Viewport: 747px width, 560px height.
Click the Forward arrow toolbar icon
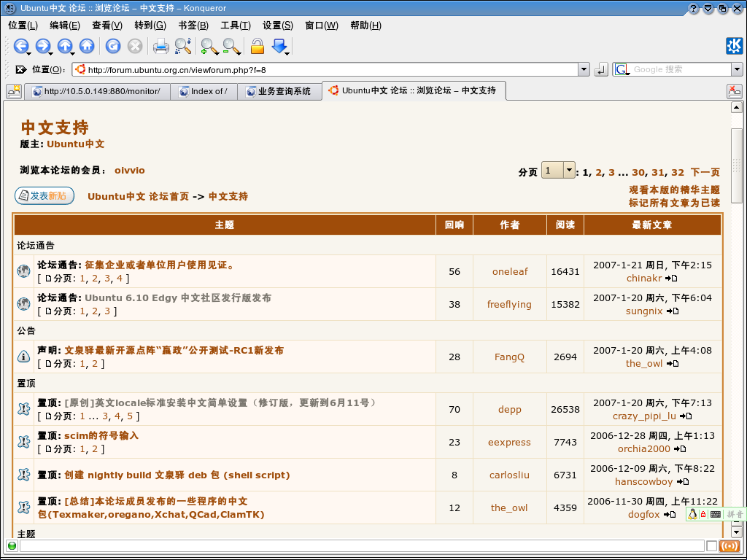point(42,46)
